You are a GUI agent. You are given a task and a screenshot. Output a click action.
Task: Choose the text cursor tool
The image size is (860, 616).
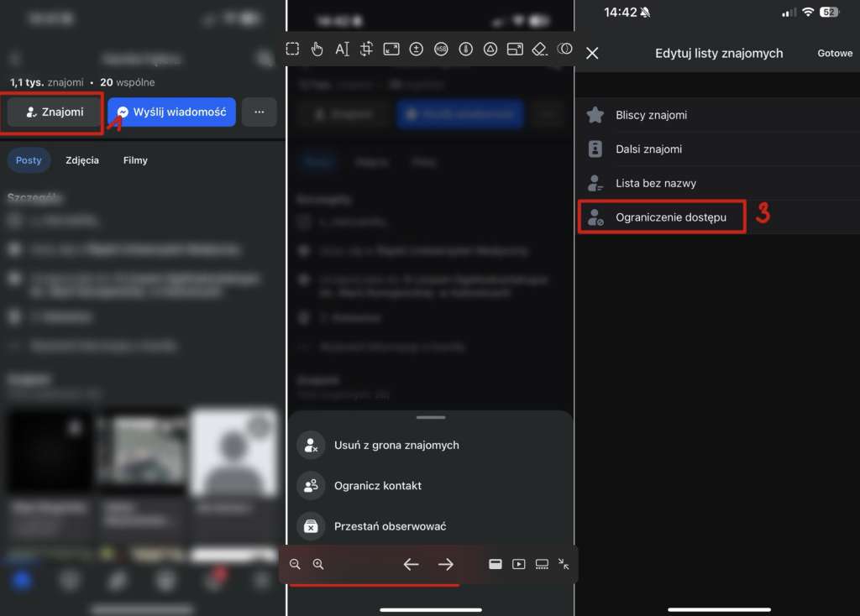tap(342, 50)
